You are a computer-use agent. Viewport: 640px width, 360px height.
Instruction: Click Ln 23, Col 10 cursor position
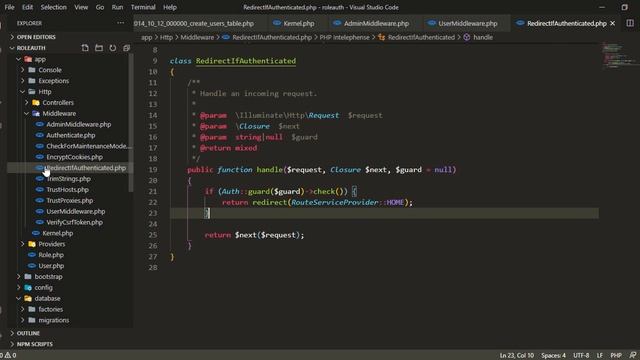click(516, 355)
